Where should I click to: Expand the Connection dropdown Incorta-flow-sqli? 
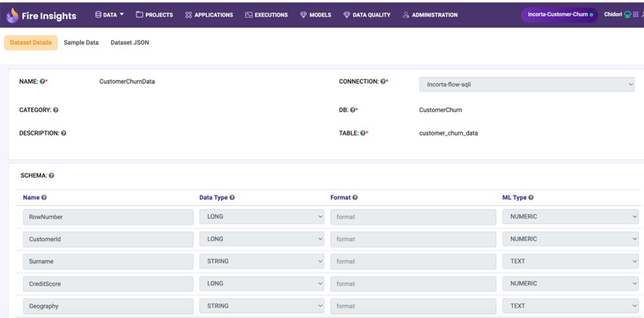(526, 85)
